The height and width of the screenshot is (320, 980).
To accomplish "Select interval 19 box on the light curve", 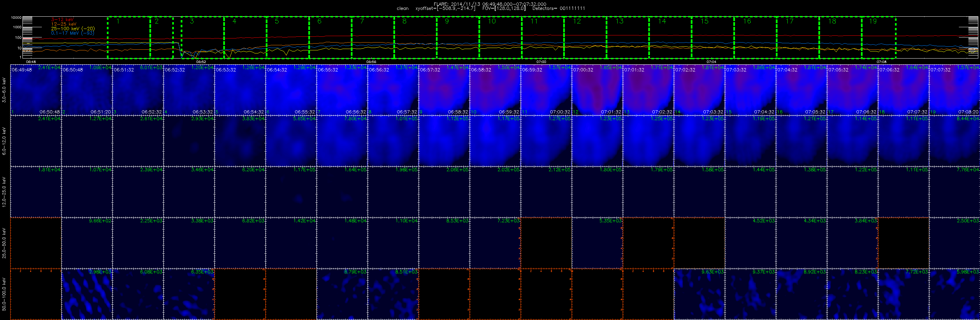I will click(x=879, y=38).
